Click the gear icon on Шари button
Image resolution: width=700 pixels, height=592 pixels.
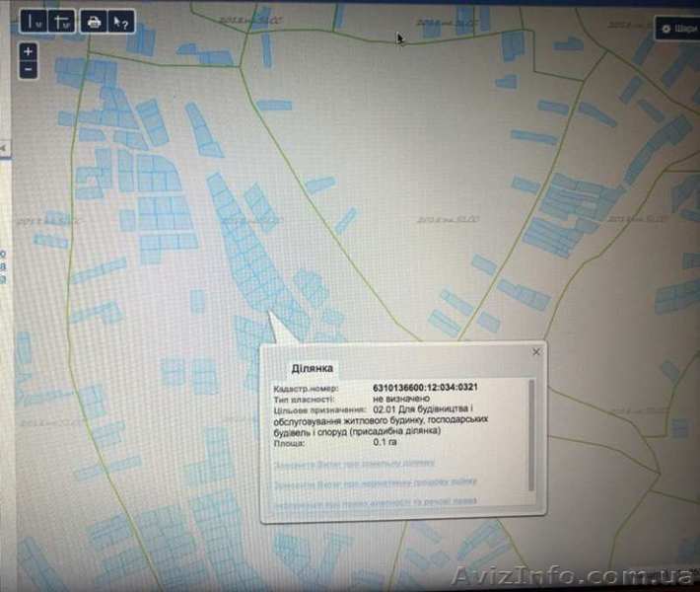pyautogui.click(x=665, y=29)
